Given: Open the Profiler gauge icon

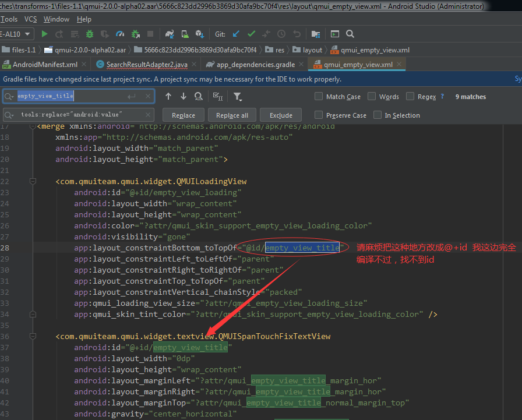Looking at the screenshot, I should (x=121, y=34).
